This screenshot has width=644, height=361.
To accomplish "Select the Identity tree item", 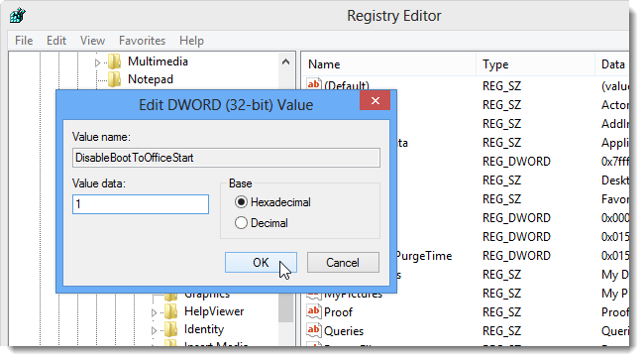I will [204, 329].
